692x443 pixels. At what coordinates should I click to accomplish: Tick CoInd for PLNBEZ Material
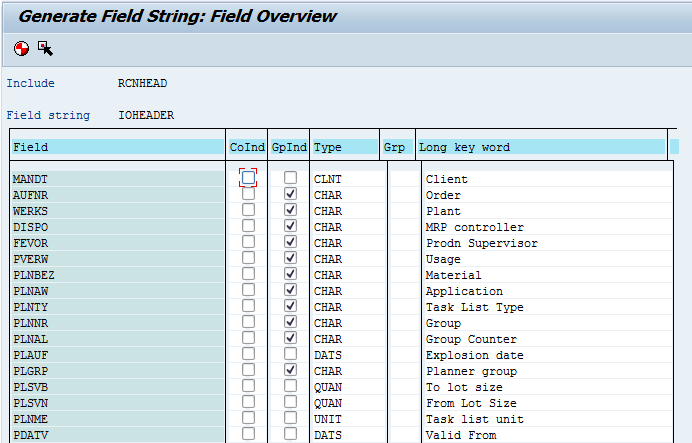248,274
